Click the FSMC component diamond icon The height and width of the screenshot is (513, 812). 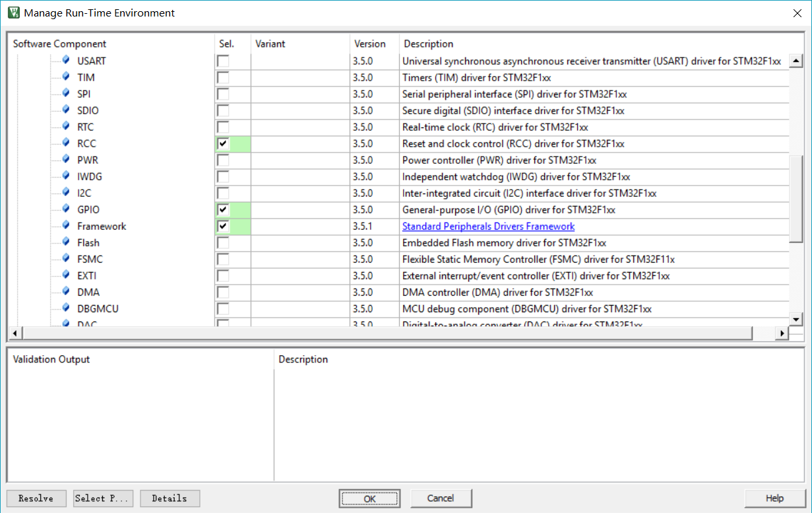pos(66,258)
